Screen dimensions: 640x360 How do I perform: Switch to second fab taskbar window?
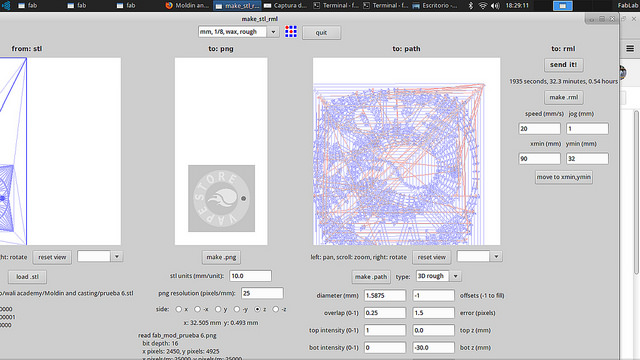[77, 5]
